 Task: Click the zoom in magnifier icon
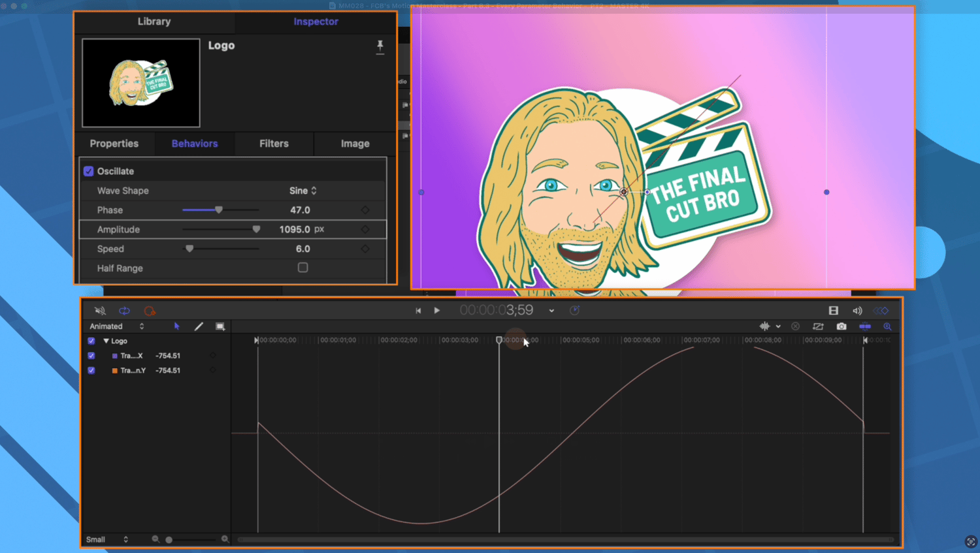coord(225,539)
